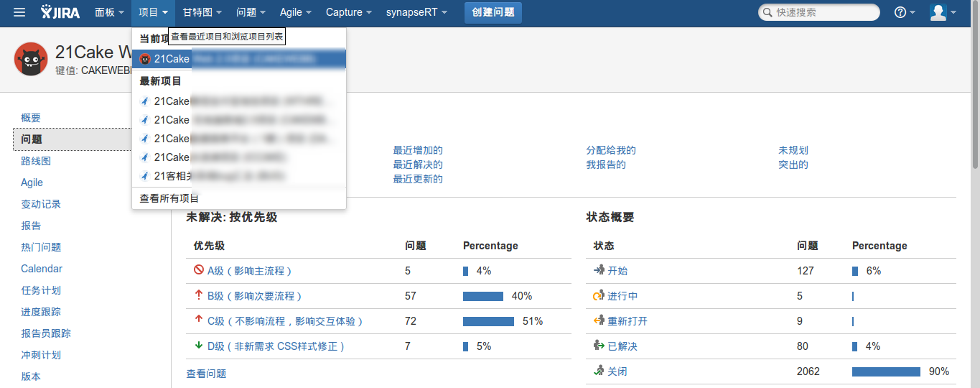Open the Capture dropdown menu

(349, 12)
